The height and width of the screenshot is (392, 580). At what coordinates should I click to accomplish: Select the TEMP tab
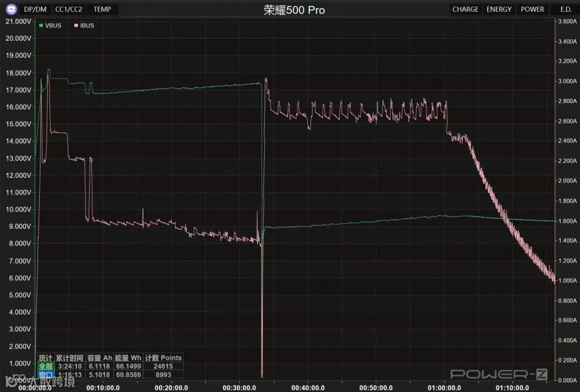102,9
